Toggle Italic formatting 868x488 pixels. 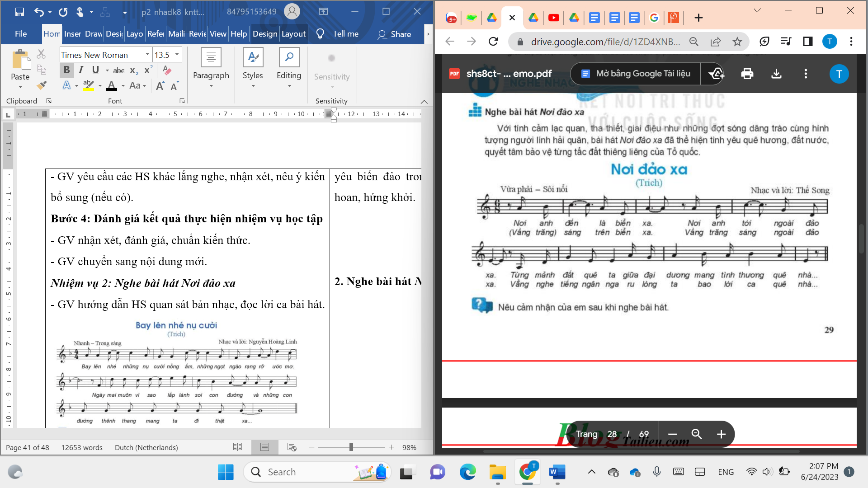(x=81, y=70)
